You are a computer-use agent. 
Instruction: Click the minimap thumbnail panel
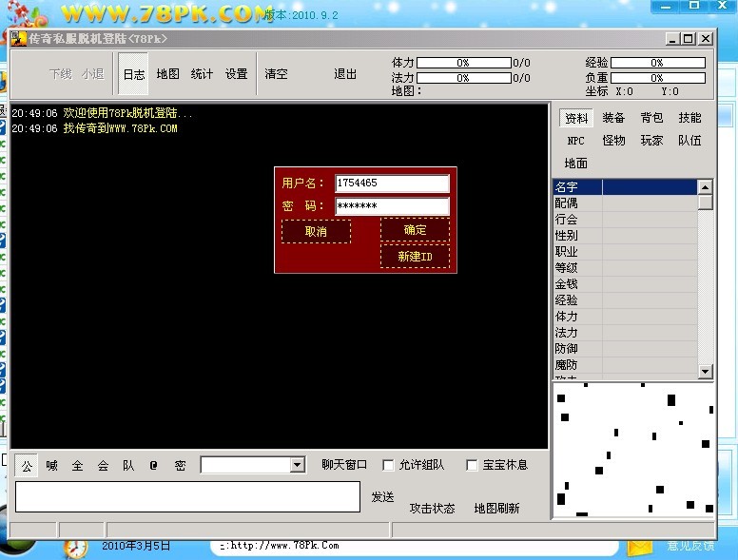632,449
